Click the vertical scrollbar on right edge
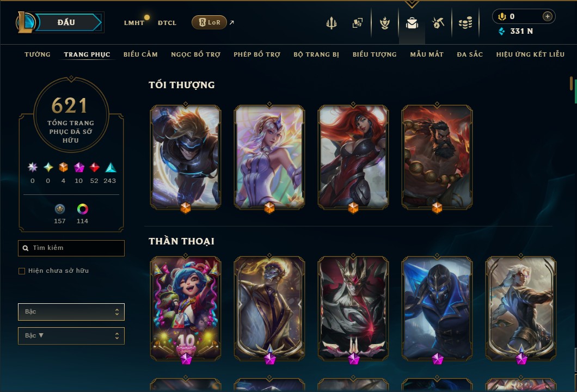This screenshot has width=577, height=392. (572, 83)
